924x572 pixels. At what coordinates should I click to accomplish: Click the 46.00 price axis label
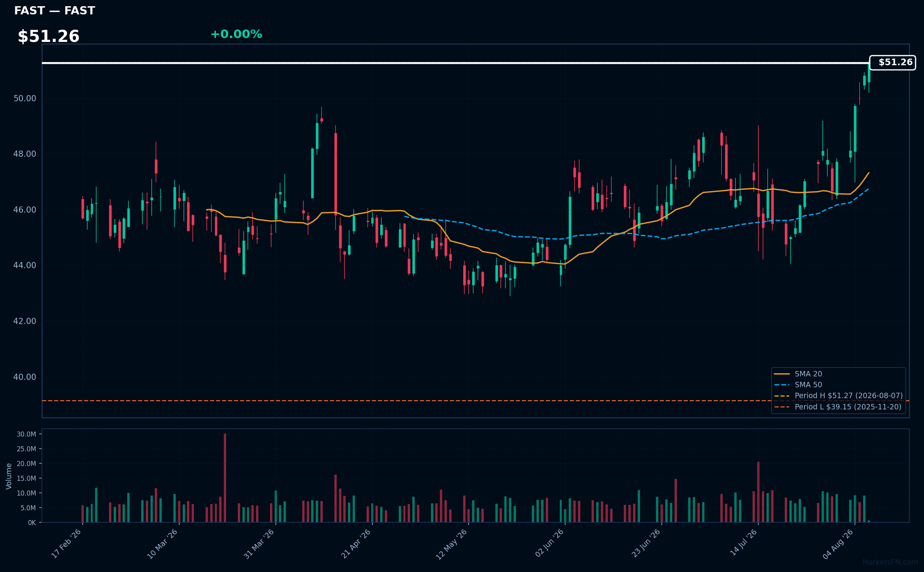point(25,210)
